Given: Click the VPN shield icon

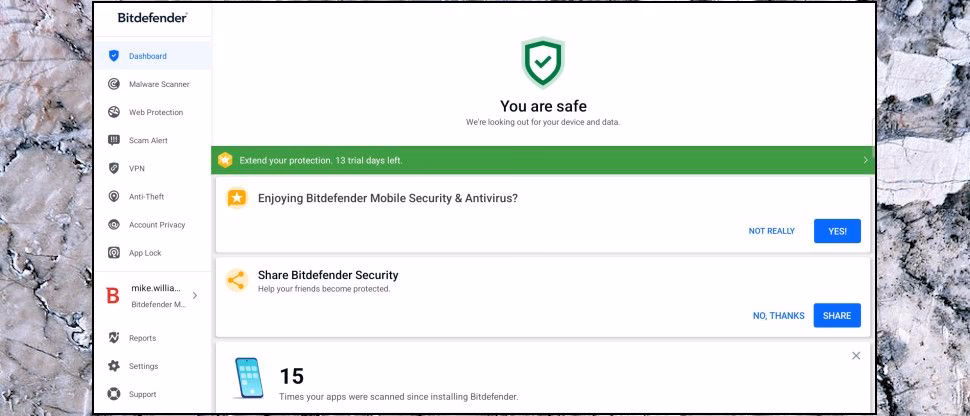Looking at the screenshot, I should click(x=114, y=168).
